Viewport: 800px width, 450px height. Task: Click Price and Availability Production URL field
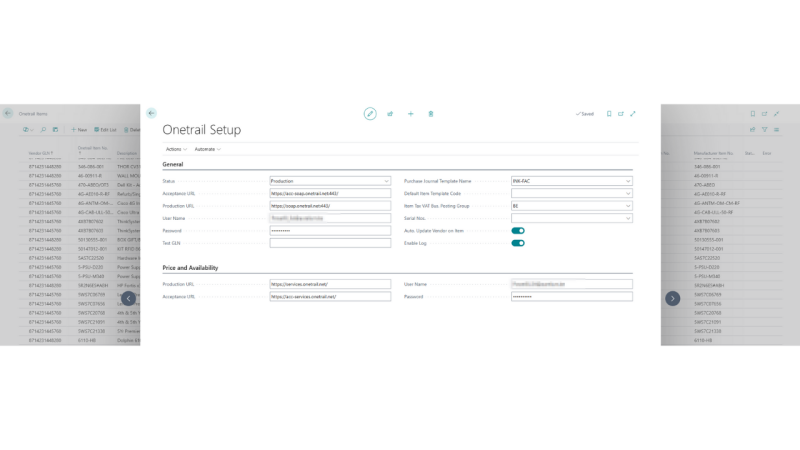coord(330,284)
